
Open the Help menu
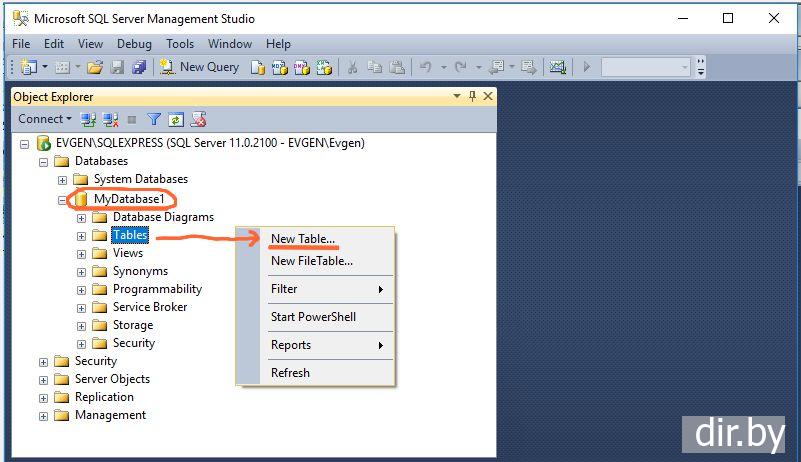278,44
